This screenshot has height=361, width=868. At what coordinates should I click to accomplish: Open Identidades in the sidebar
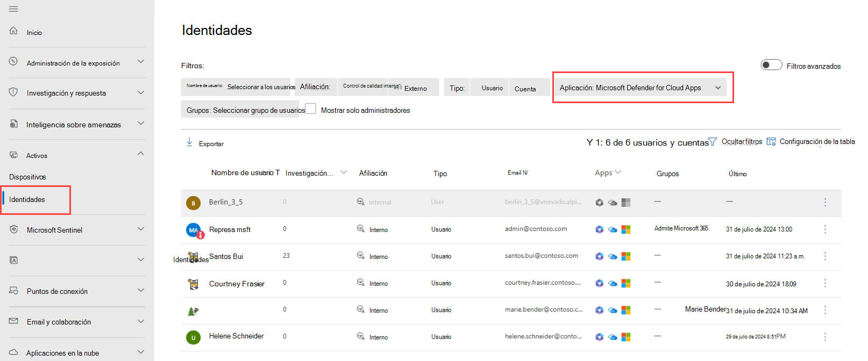click(27, 199)
